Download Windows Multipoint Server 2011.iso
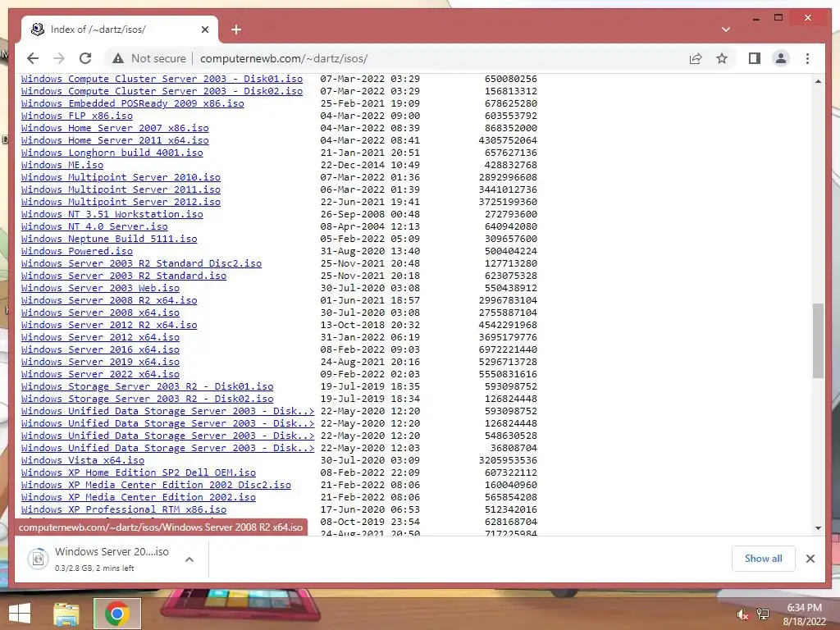 point(121,189)
